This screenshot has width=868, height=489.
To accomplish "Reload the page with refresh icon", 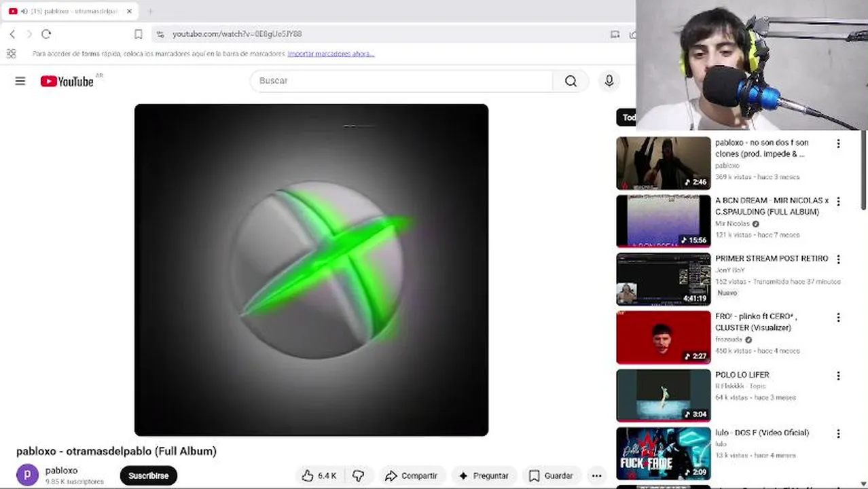I will coord(46,34).
